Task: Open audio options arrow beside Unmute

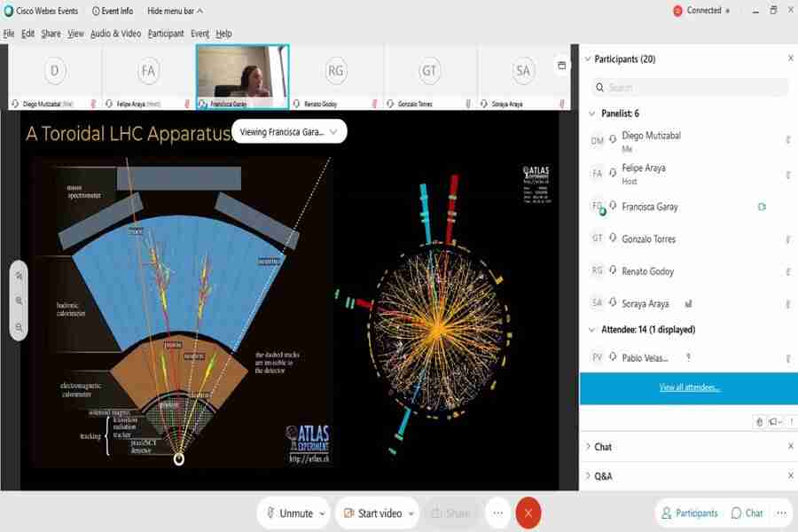Action: pos(322,513)
